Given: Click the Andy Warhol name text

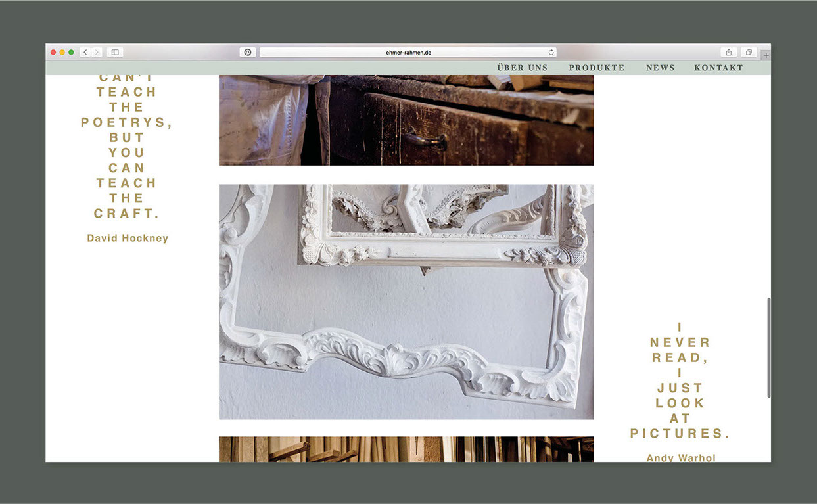Looking at the screenshot, I should pos(681,457).
